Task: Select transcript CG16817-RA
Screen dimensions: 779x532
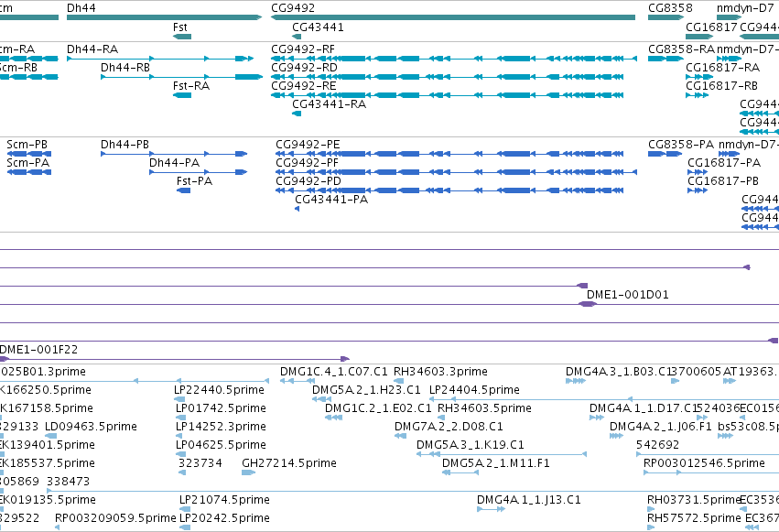Action: [x=699, y=77]
